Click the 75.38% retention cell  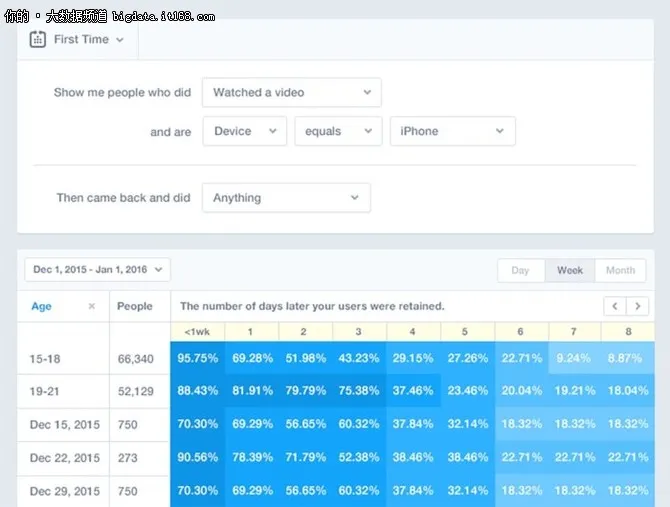coord(359,390)
